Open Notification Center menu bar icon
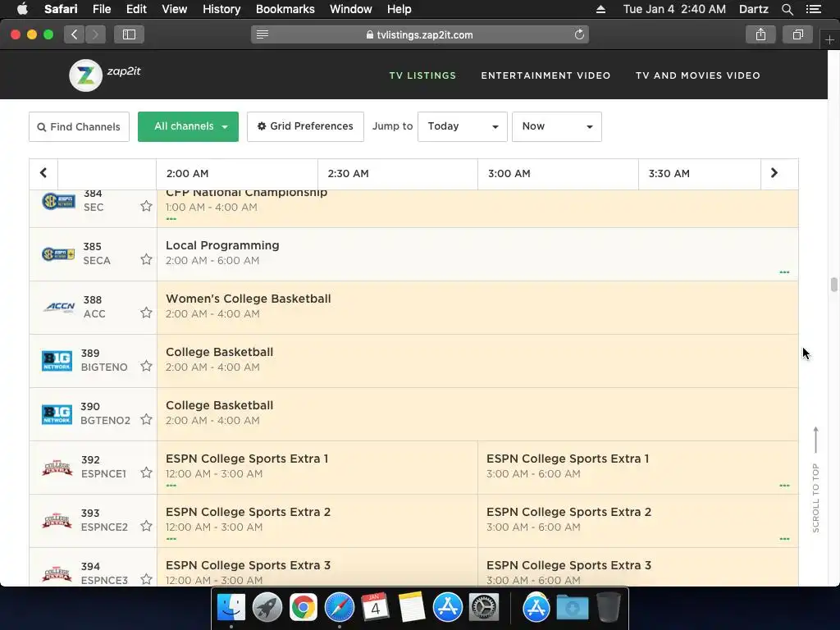Viewport: 840px width, 630px height. pos(814,9)
